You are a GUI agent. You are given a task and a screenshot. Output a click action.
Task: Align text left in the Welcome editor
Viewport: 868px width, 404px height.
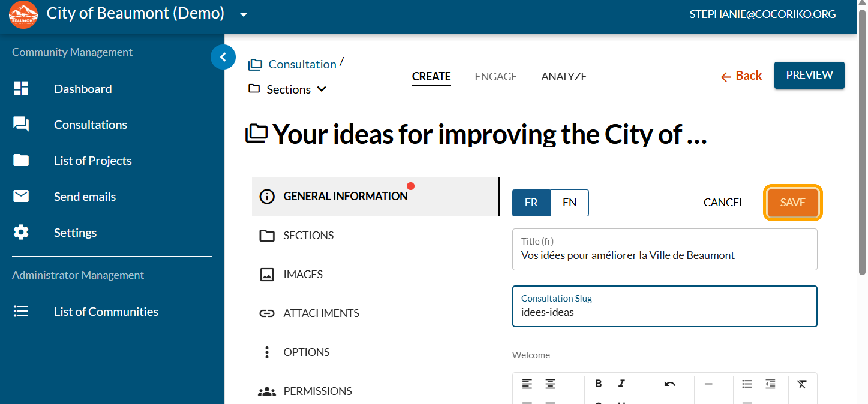[x=527, y=384]
